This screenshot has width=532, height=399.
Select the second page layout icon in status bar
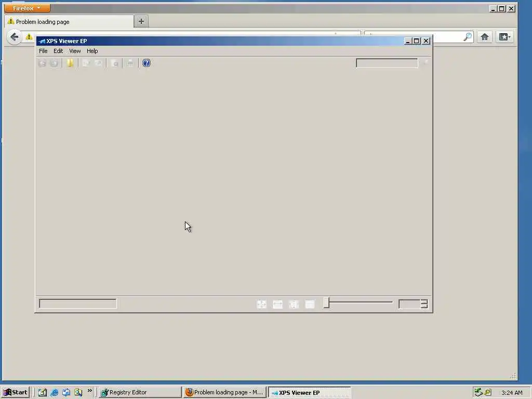(x=277, y=304)
